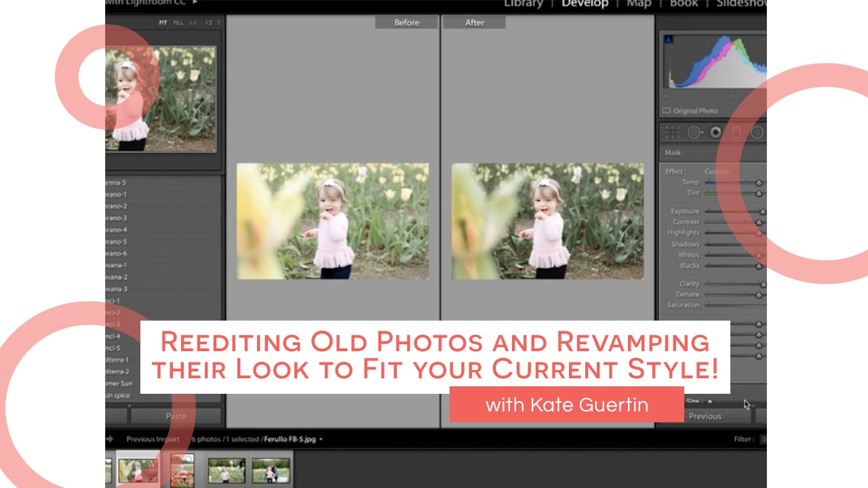Set navigator zoom to 1:2
Screen dimensions: 868x488
tap(209, 22)
